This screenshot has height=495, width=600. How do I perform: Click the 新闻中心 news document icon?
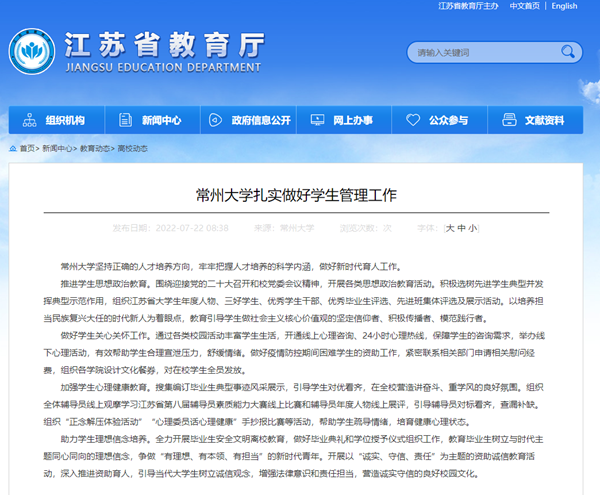click(x=126, y=120)
